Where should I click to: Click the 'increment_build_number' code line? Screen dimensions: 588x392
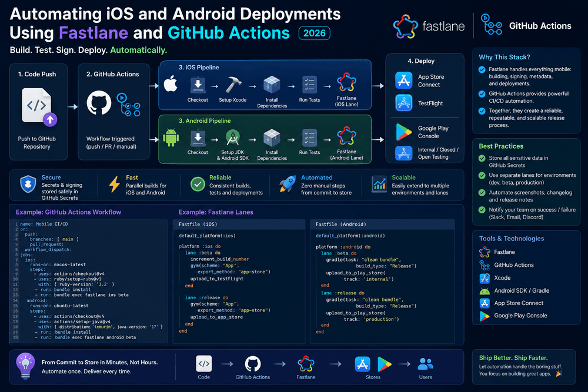220,259
